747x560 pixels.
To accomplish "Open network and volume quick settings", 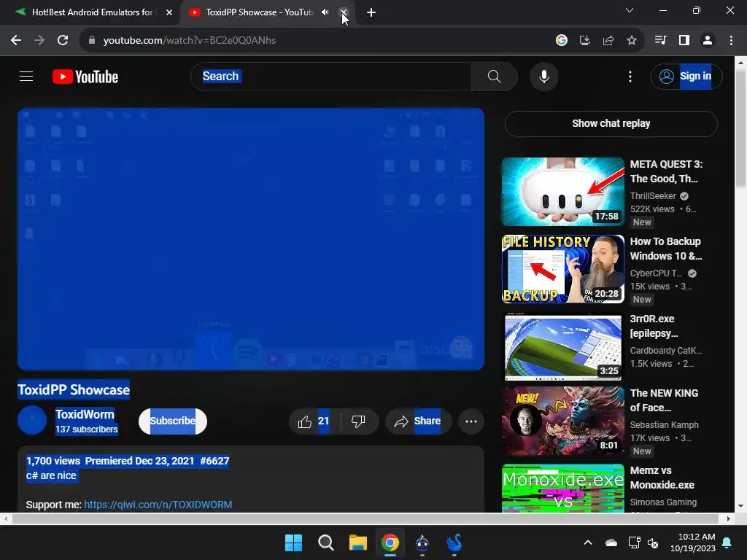I will [x=643, y=542].
